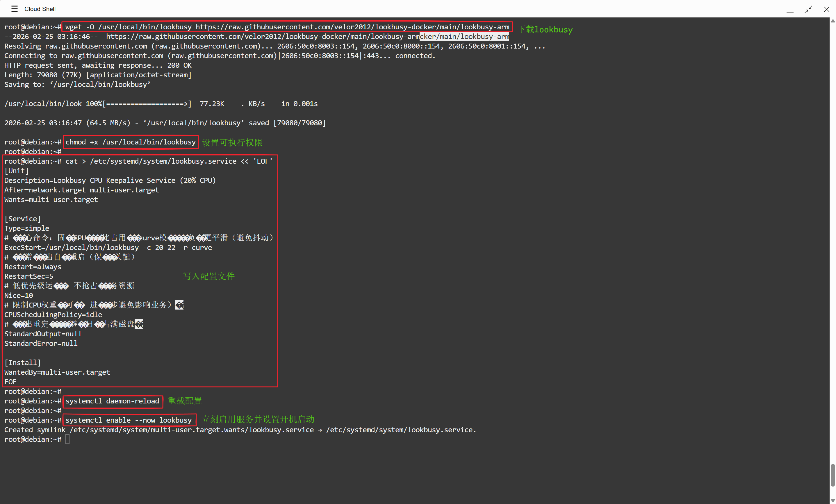
Task: Click the green '重载配置' annotation
Action: 185,401
